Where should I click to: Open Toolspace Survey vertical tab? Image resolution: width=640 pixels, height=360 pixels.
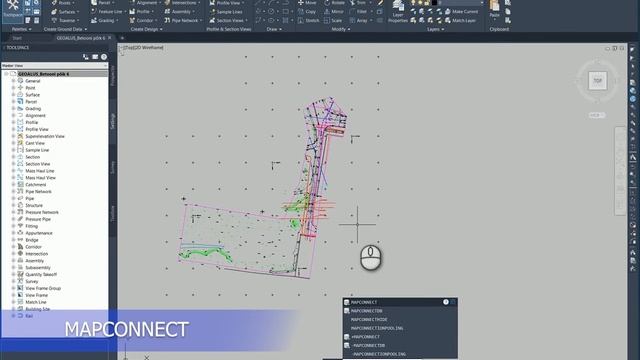click(113, 167)
